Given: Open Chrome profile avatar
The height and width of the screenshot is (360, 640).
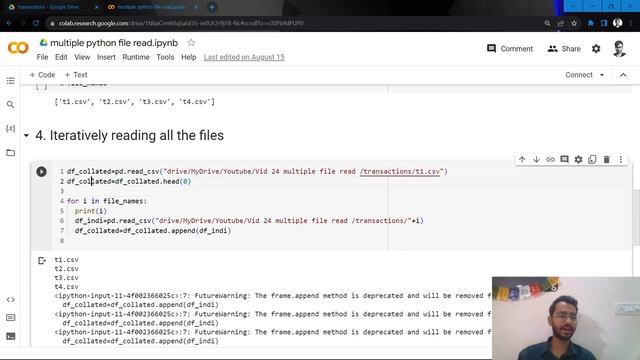Looking at the screenshot, I should tap(618, 23).
